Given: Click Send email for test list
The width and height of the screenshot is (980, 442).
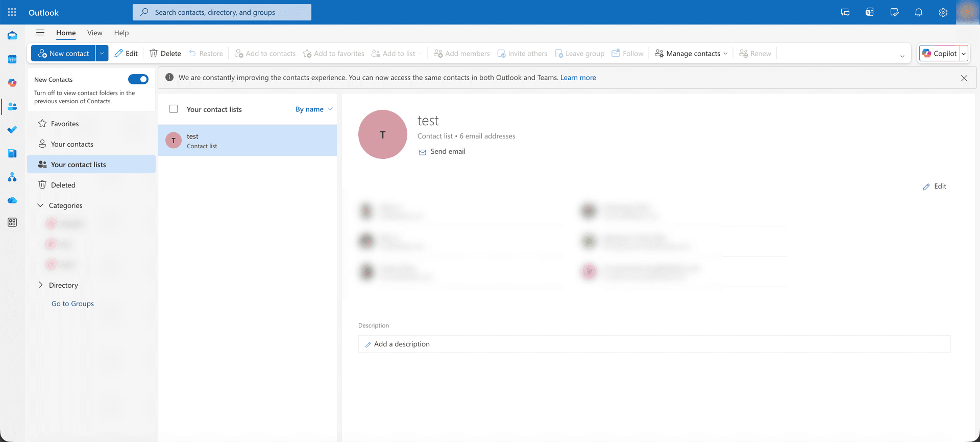Looking at the screenshot, I should pos(442,152).
